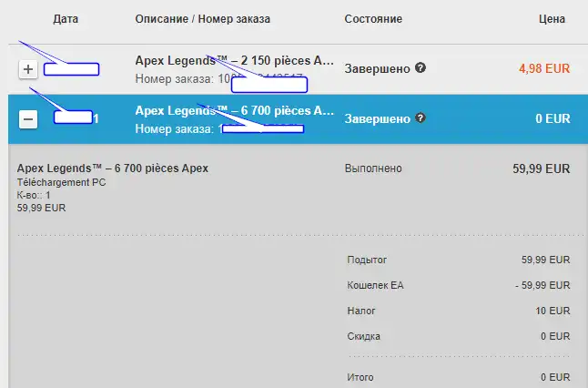Select the Téléchargement PC text
This screenshot has width=588, height=388.
point(62,182)
